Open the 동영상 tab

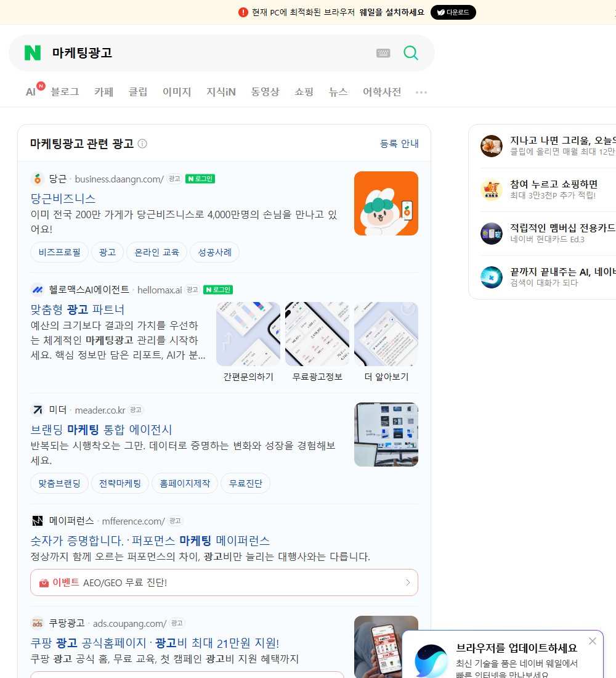[265, 92]
